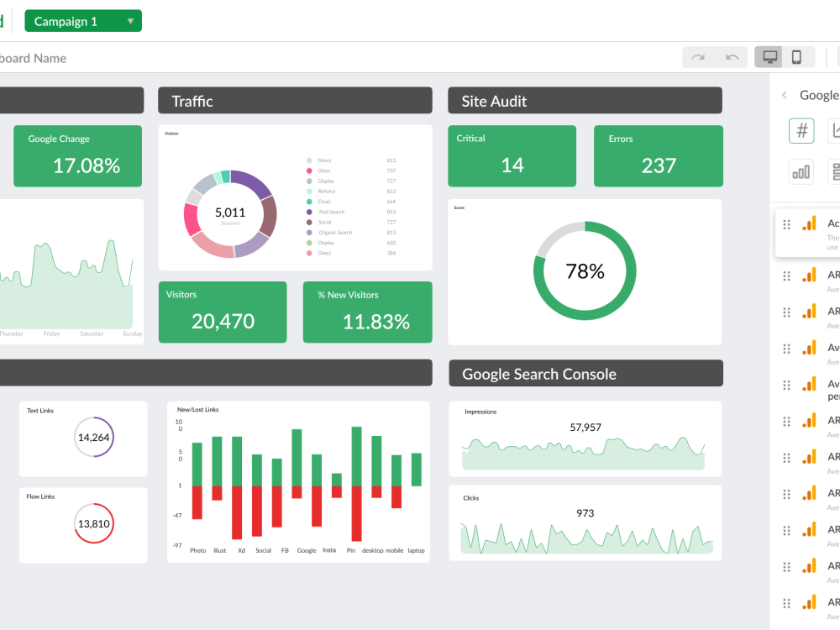The width and height of the screenshot is (840, 630).
Task: Click the analytics icon on the 'Av pe' row
Action: coord(809,384)
